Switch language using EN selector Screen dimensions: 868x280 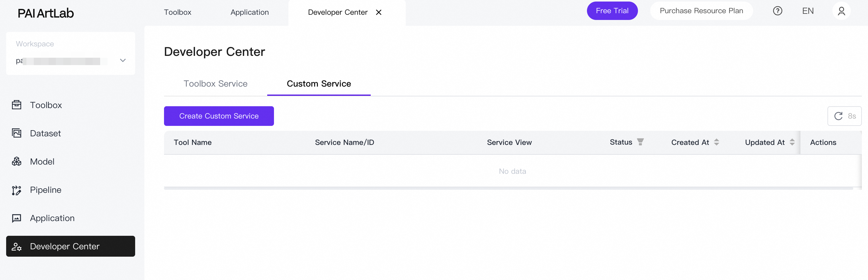pyautogui.click(x=808, y=11)
